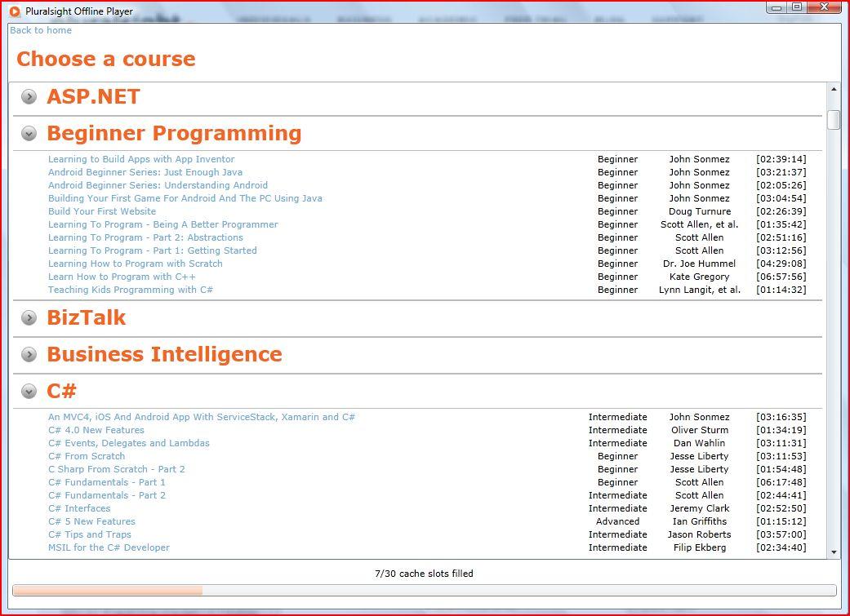Open Learning To Program - Being A Better Programmer
The image size is (850, 616).
tap(162, 224)
